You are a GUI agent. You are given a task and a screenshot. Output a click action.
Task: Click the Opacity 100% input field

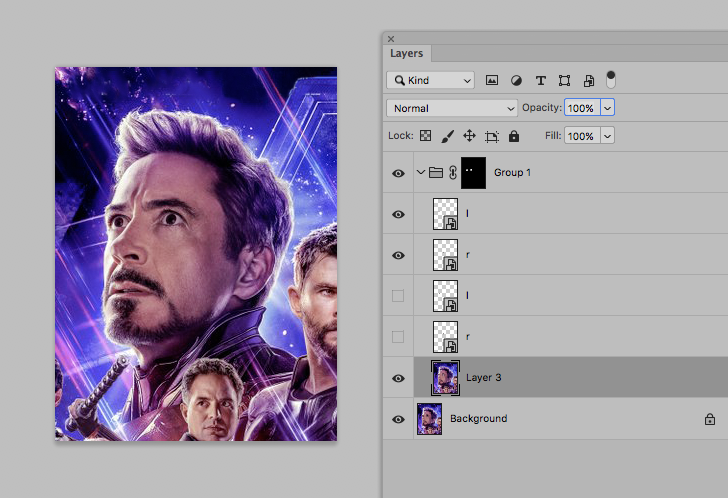coord(582,108)
